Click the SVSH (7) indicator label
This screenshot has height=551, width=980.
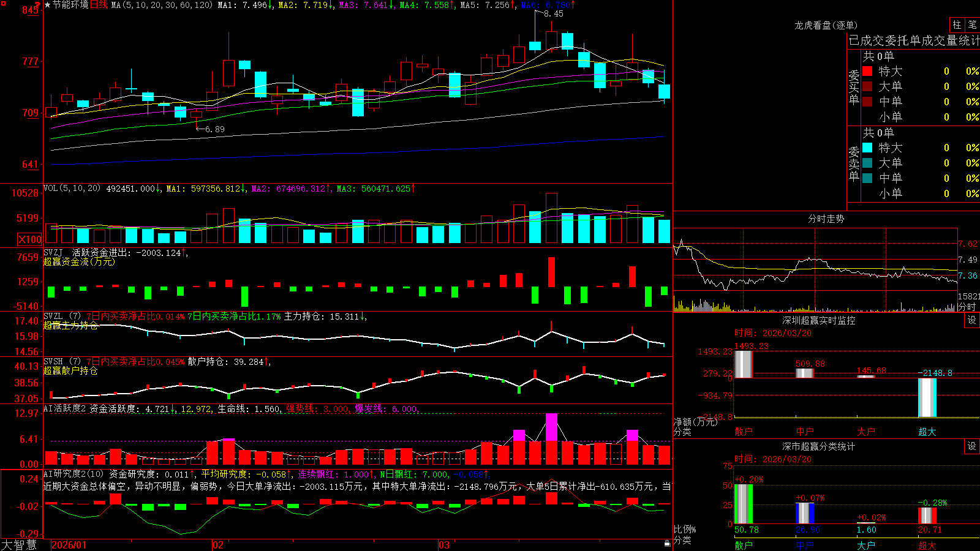tap(62, 362)
